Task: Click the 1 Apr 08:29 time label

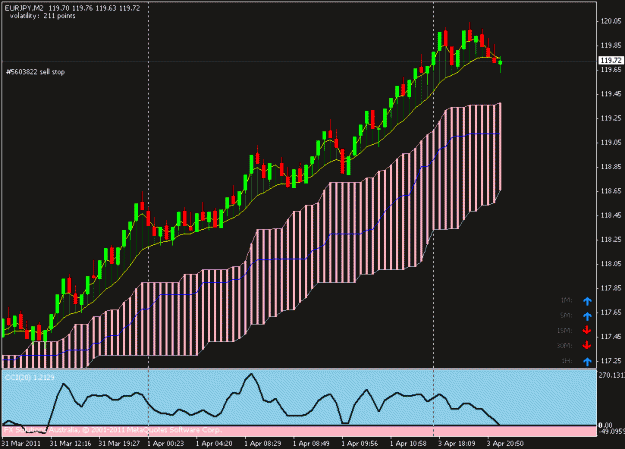Action: pyautogui.click(x=263, y=443)
